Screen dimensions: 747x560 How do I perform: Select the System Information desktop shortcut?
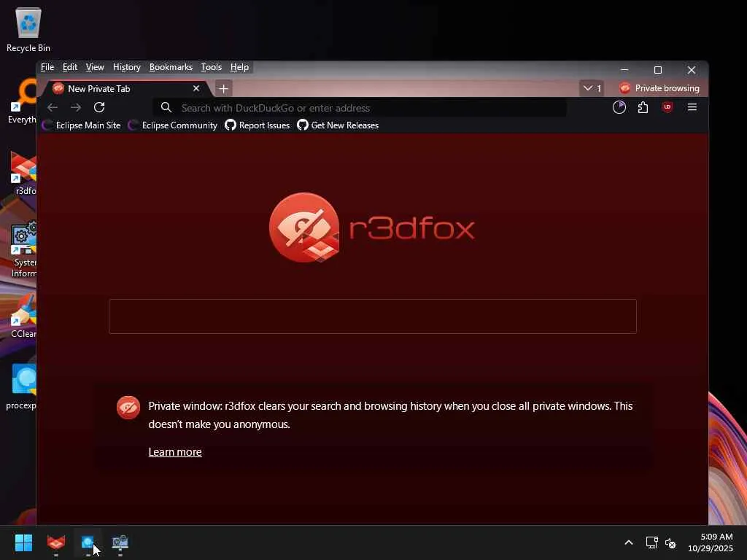23,250
